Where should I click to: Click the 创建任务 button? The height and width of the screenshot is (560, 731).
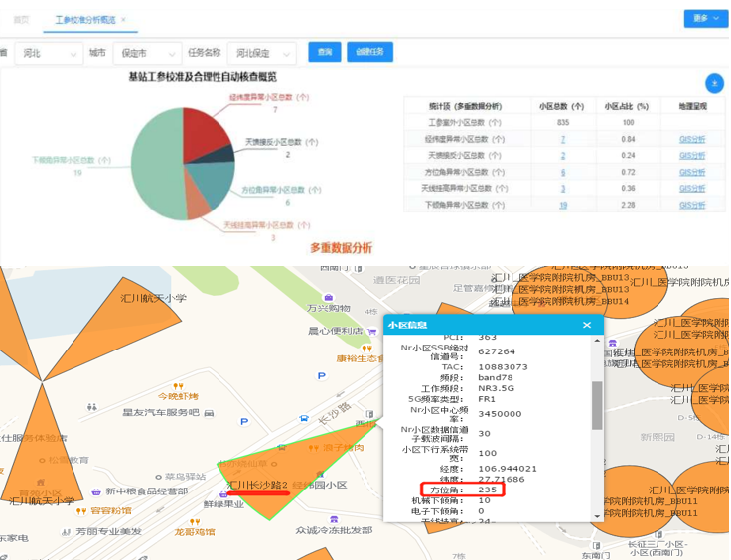pyautogui.click(x=369, y=52)
